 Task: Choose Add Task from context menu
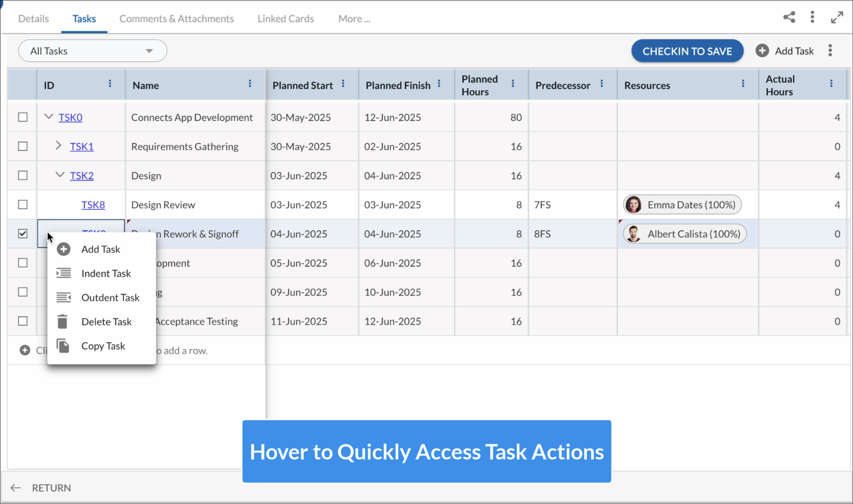(101, 249)
